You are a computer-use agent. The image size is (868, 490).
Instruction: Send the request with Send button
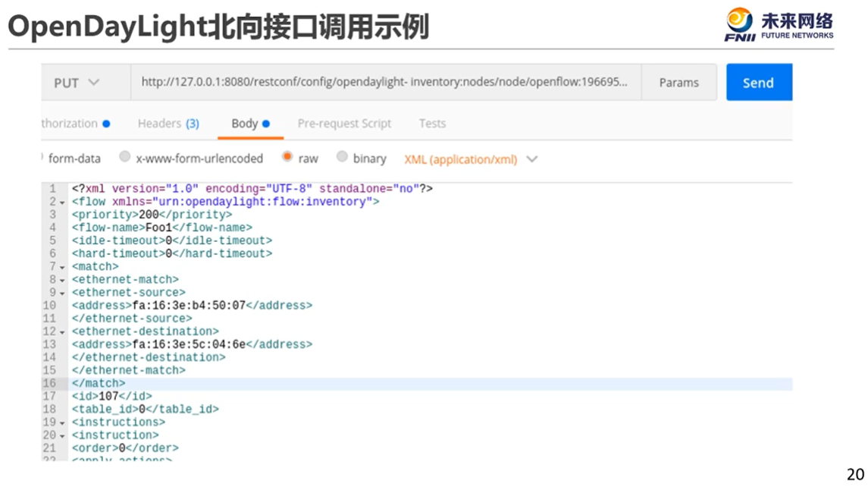pyautogui.click(x=759, y=83)
